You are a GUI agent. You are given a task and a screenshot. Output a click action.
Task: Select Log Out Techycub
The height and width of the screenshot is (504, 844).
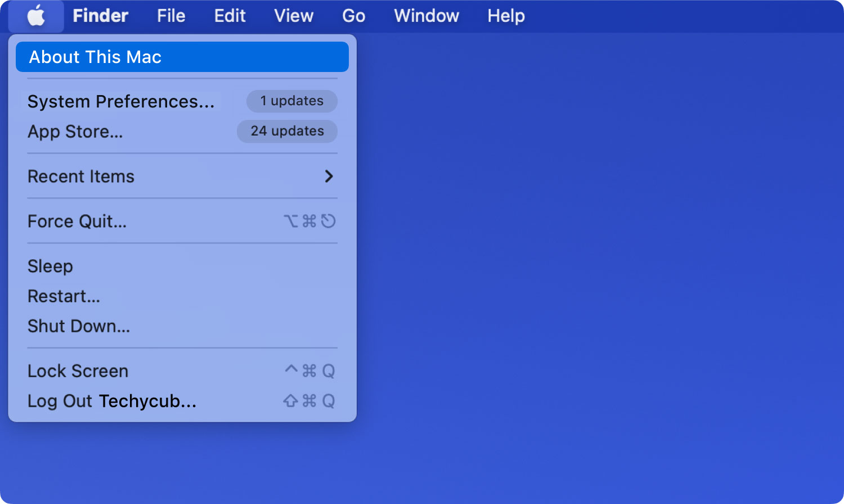[x=182, y=400]
